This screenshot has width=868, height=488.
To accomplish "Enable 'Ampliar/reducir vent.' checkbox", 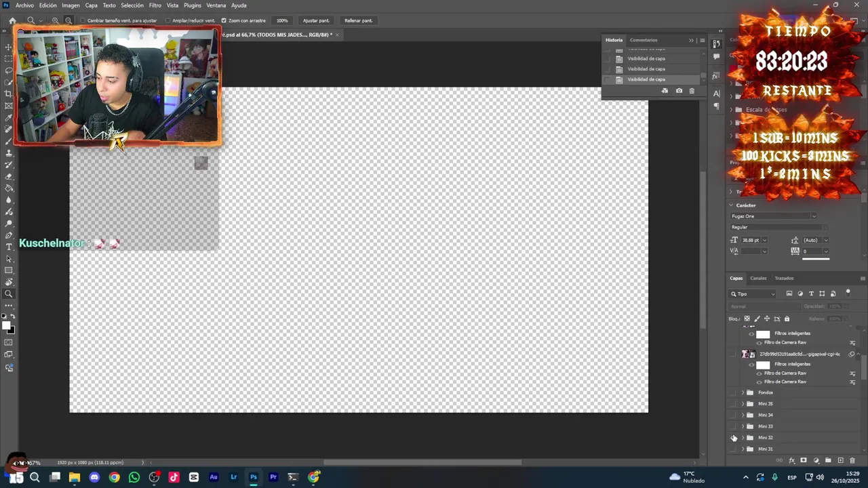I will click(168, 20).
